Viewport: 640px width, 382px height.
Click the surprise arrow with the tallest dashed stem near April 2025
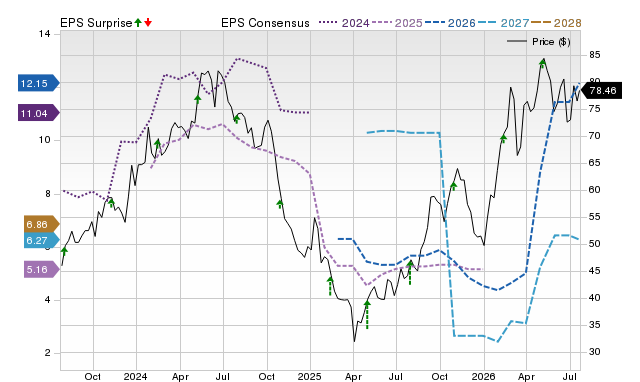(x=367, y=315)
